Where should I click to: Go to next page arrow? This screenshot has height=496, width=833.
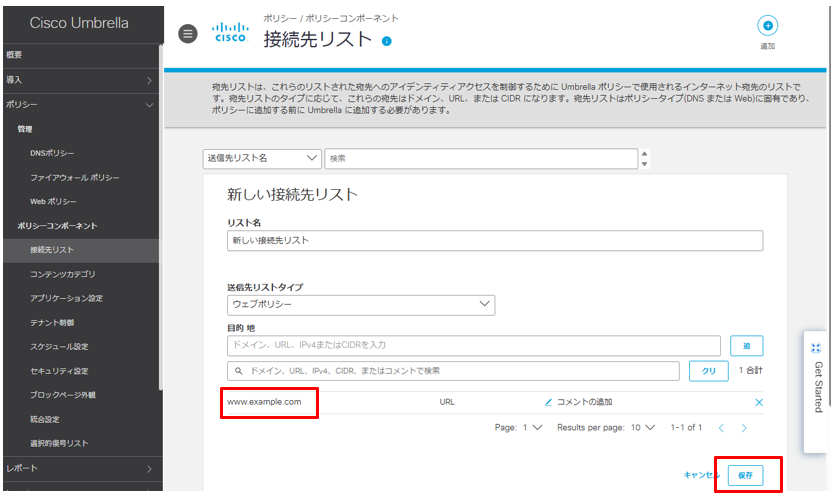[744, 428]
